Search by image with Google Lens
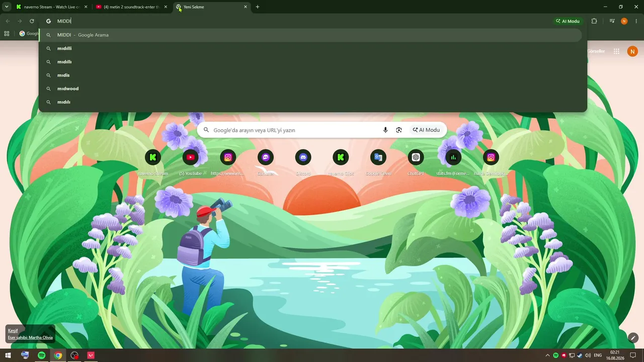This screenshot has height=362, width=644. click(399, 130)
